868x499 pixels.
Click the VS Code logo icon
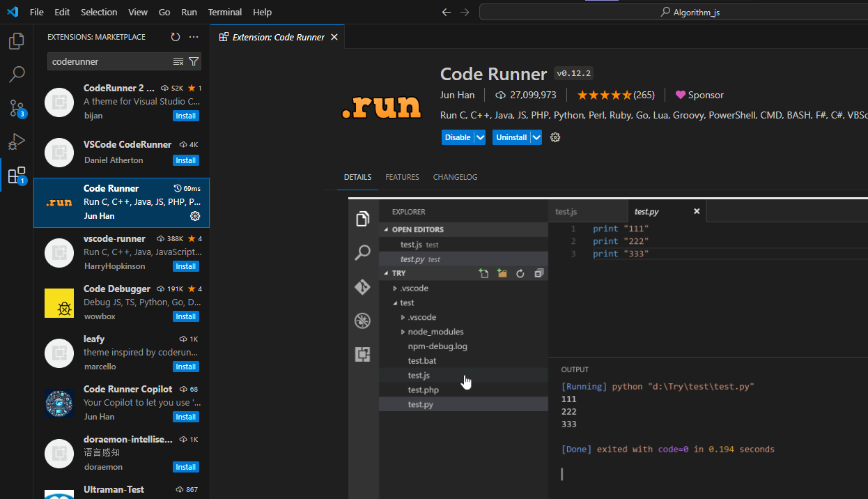tap(13, 12)
